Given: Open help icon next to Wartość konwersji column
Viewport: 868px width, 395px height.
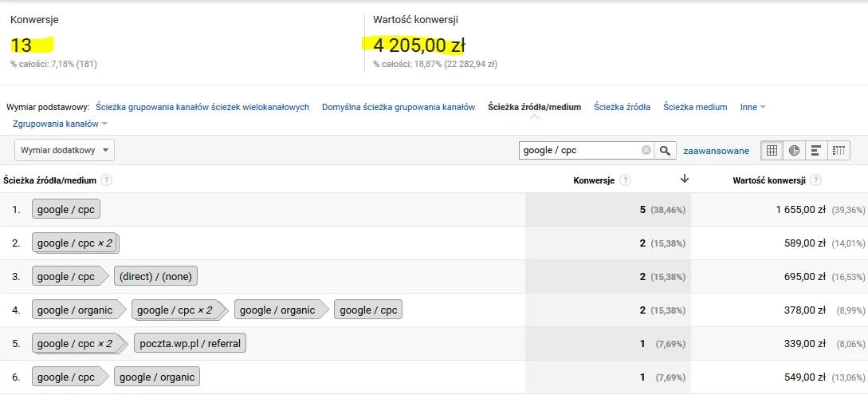Looking at the screenshot, I should pyautogui.click(x=815, y=180).
